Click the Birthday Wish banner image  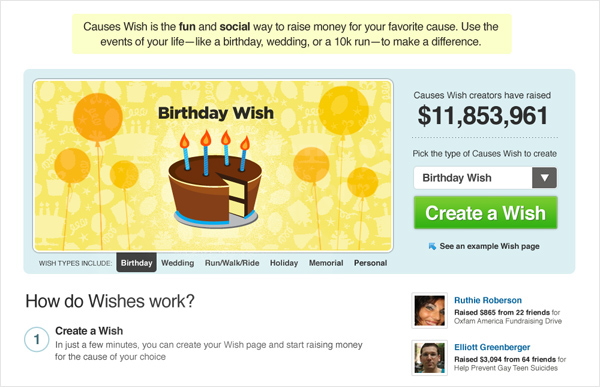pos(213,165)
